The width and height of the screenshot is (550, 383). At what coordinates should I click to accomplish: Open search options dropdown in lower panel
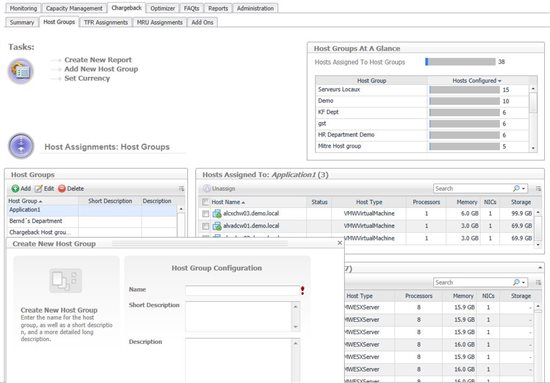click(x=524, y=282)
